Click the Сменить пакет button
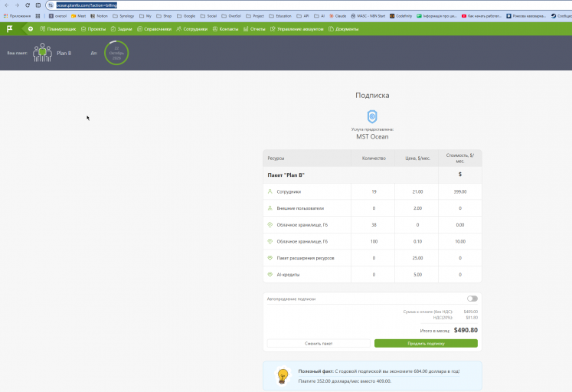 click(x=319, y=344)
